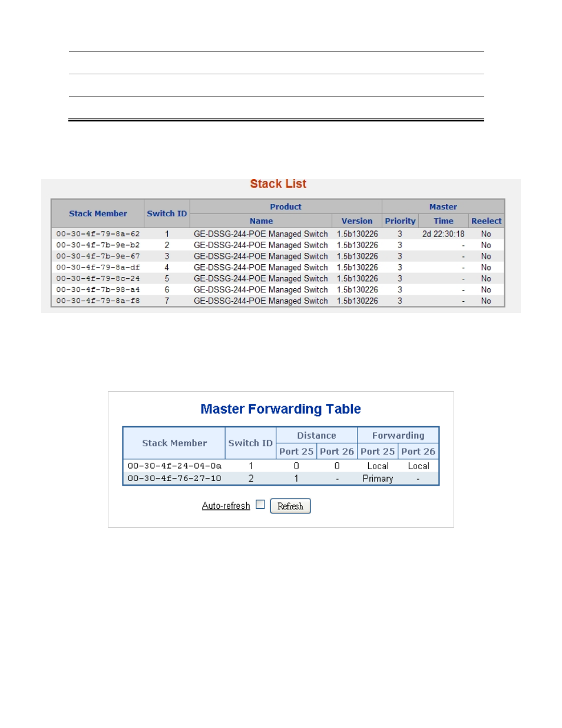562x728 pixels.
Task: Click the master time 2d 22:30:18
Action: point(443,234)
